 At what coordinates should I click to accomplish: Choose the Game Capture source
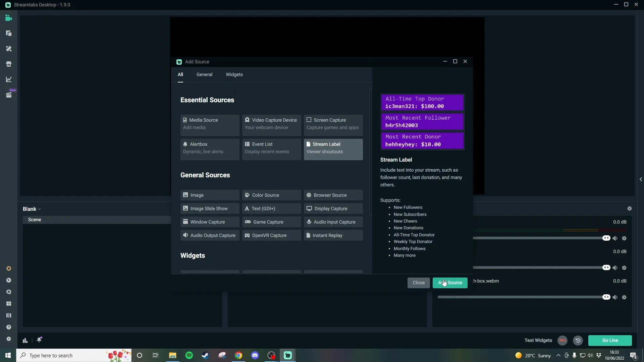[x=272, y=222]
